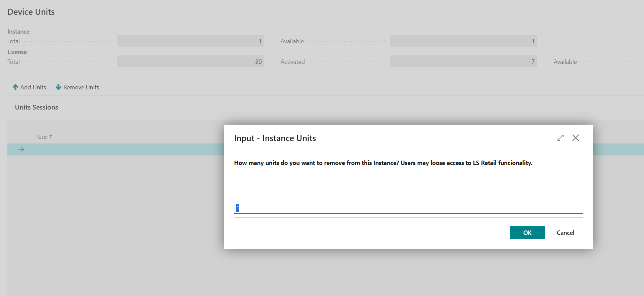Image resolution: width=644 pixels, height=296 pixels.
Task: Click the units quantity input box
Action: click(x=408, y=208)
